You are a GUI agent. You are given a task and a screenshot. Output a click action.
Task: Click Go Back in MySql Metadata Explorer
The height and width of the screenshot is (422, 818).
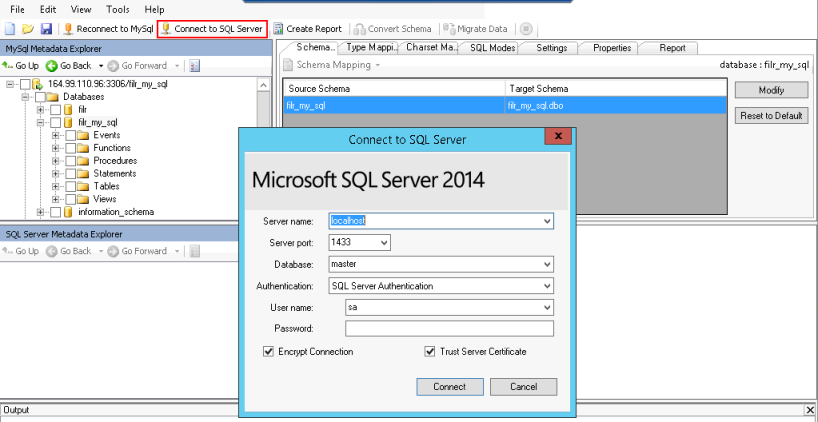69,66
